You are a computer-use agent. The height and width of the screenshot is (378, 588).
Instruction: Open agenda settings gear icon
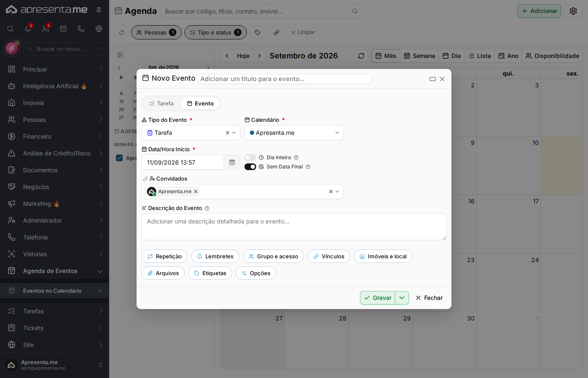coord(573,11)
